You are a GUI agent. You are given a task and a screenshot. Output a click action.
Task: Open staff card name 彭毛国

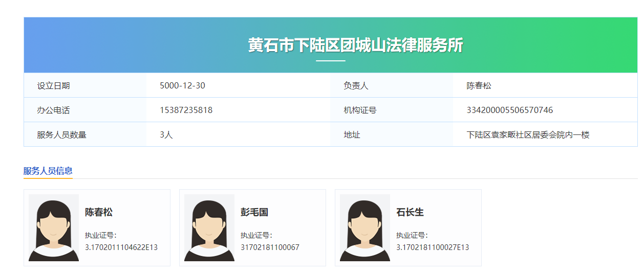[x=254, y=212]
